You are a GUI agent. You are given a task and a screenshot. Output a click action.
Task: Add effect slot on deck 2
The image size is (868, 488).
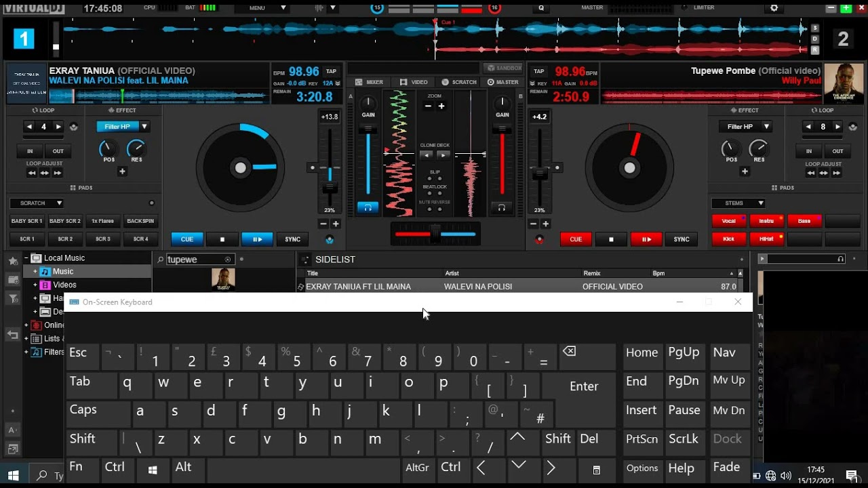point(745,171)
